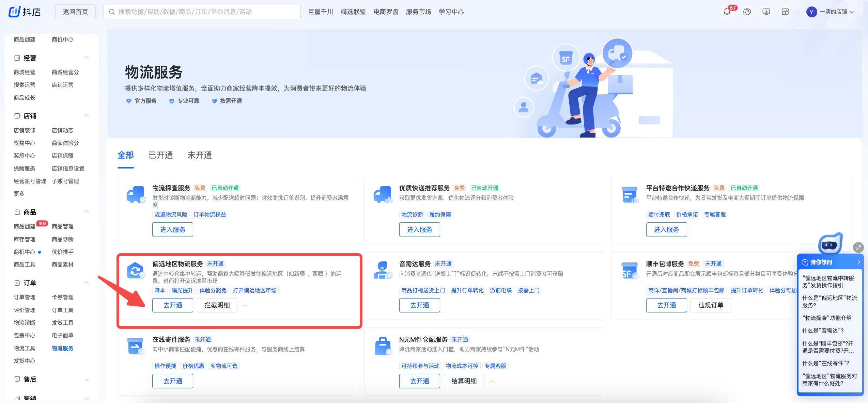
Task: Collapse the 订单 sidebar section
Action: (x=87, y=283)
